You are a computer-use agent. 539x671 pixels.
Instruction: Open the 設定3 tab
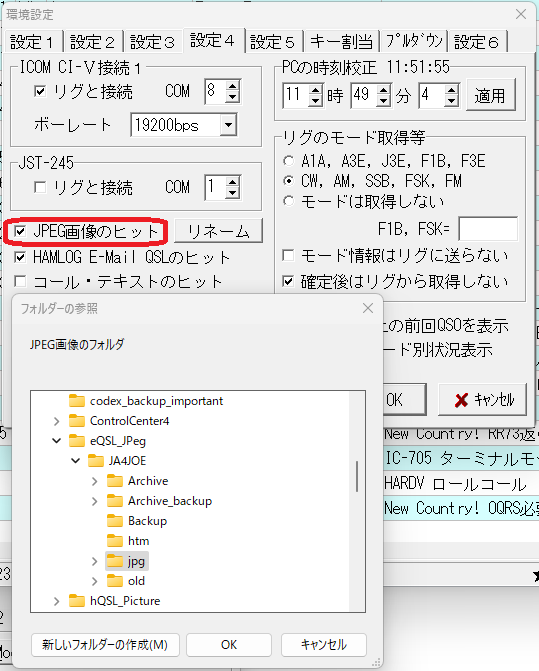(x=153, y=42)
